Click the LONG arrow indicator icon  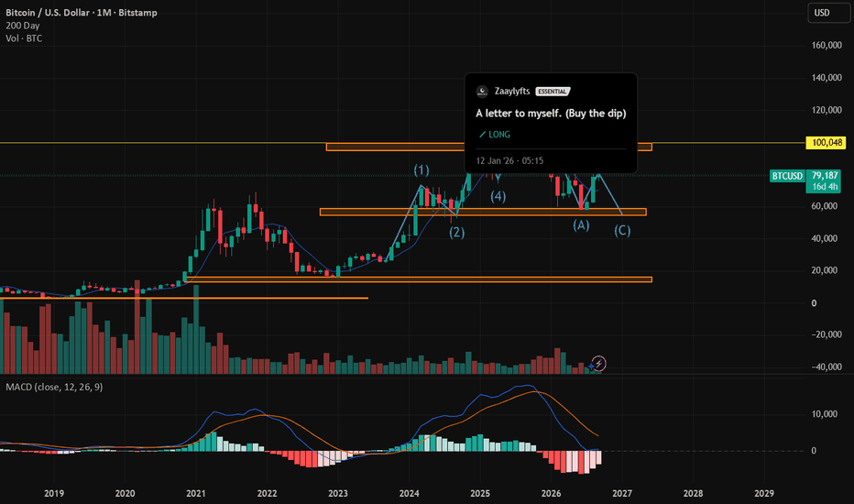[x=482, y=135]
